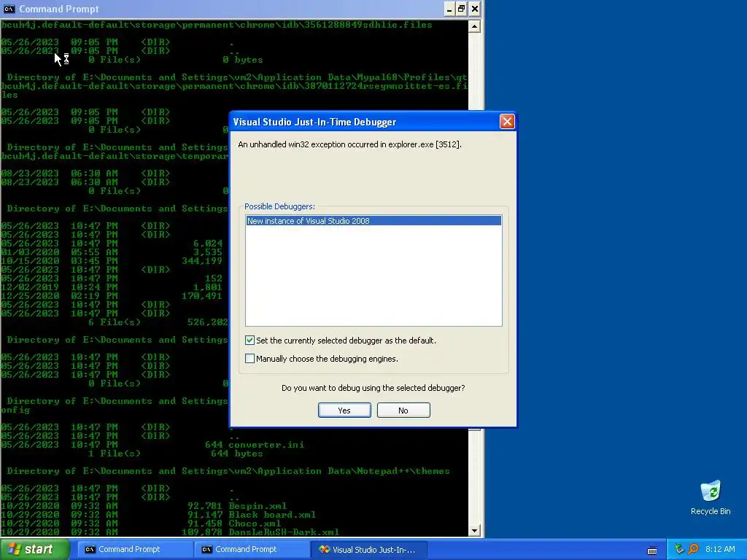Switch to the first Command Prompt taskbar button
The height and width of the screenshot is (560, 747).
point(135,550)
